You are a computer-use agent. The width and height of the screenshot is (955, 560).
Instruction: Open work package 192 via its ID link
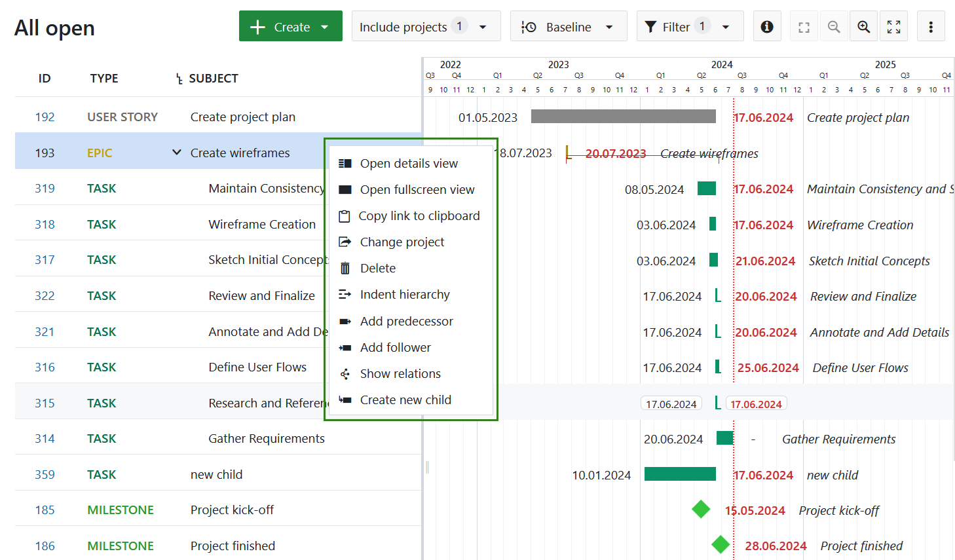coord(45,117)
